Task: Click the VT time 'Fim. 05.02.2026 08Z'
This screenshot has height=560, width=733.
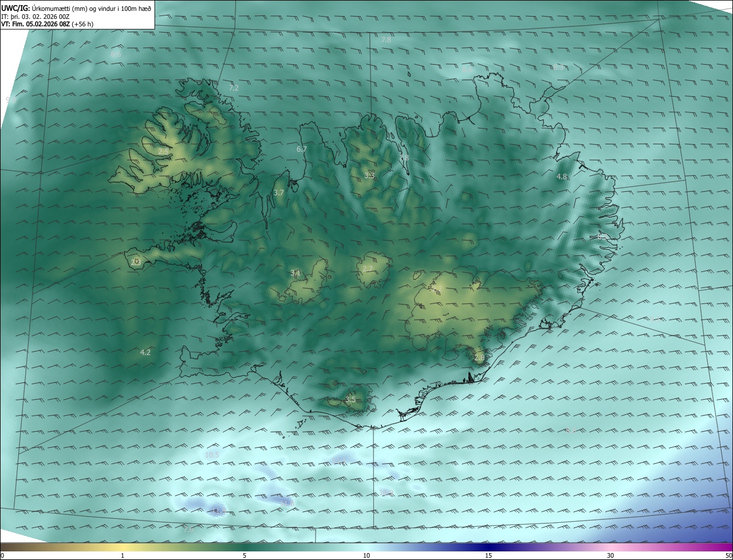Action: click(40, 24)
